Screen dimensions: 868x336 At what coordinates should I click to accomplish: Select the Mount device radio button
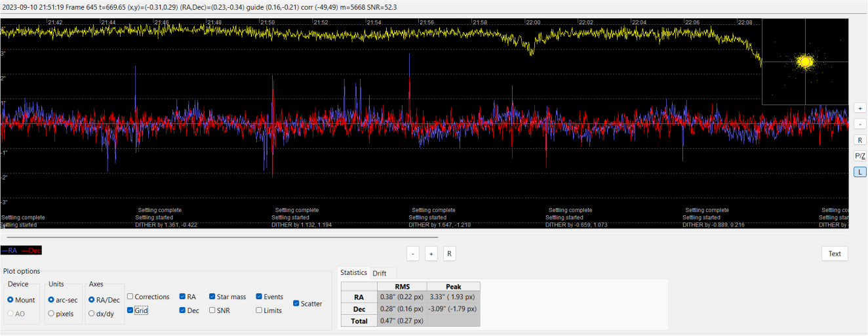[x=22, y=299]
